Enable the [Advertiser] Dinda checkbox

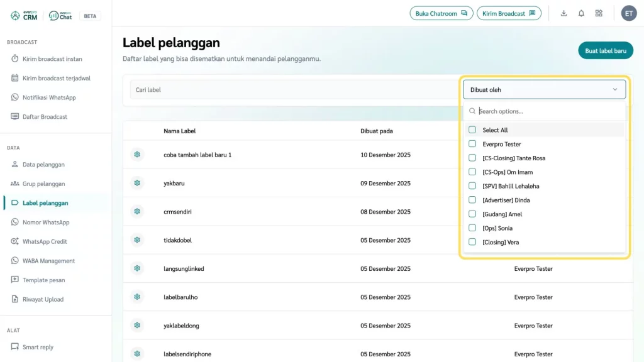[x=472, y=200]
